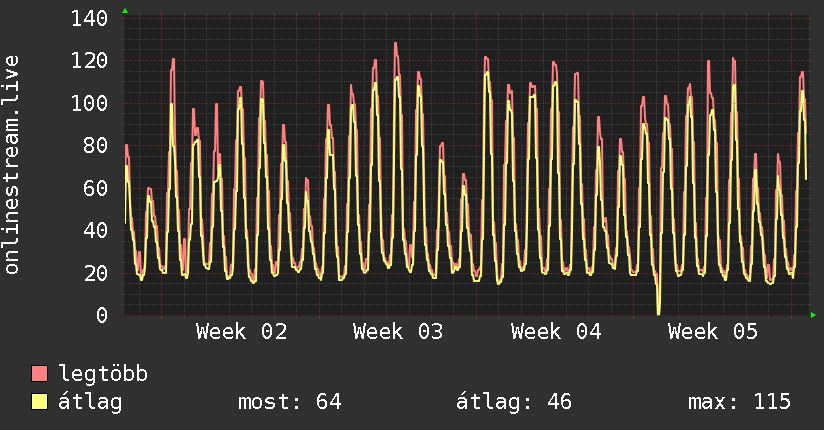Click the Week 05 axis label
The image size is (824, 430).
tap(714, 332)
